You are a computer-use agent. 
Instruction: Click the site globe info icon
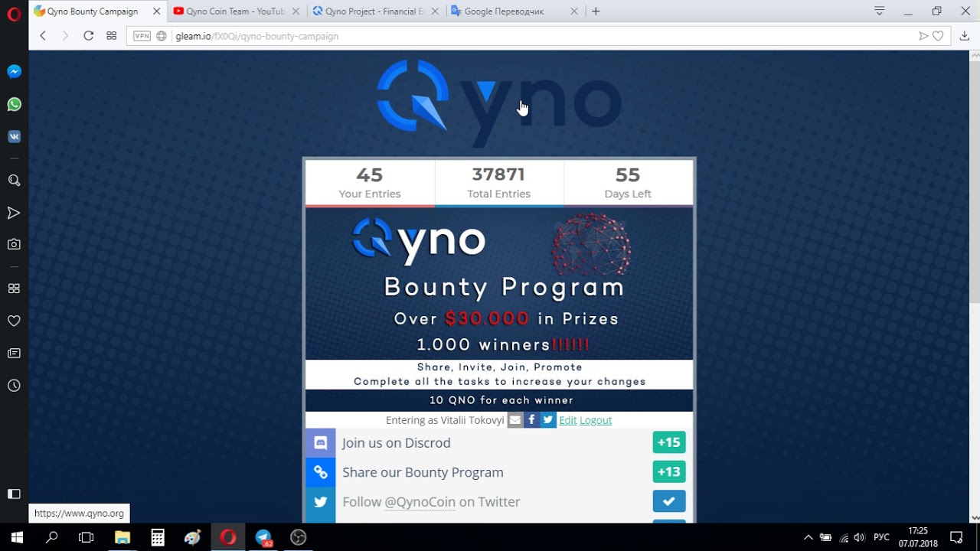click(x=162, y=36)
